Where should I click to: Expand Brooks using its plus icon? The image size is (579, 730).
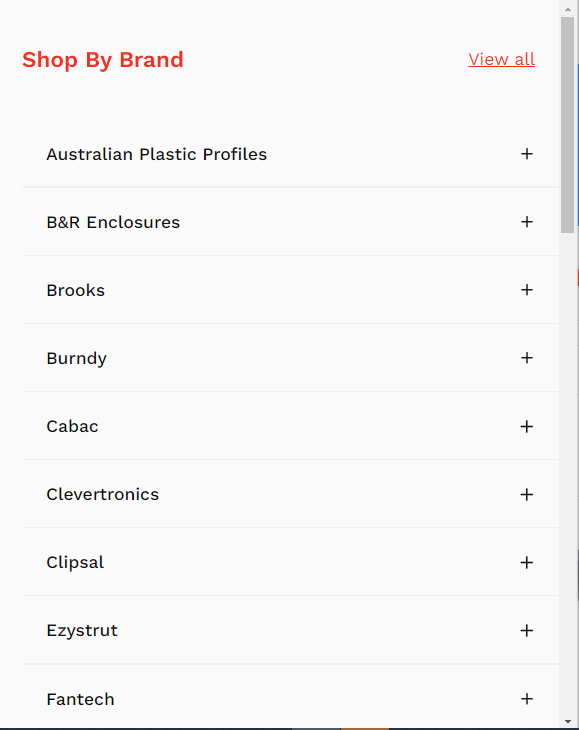(526, 290)
